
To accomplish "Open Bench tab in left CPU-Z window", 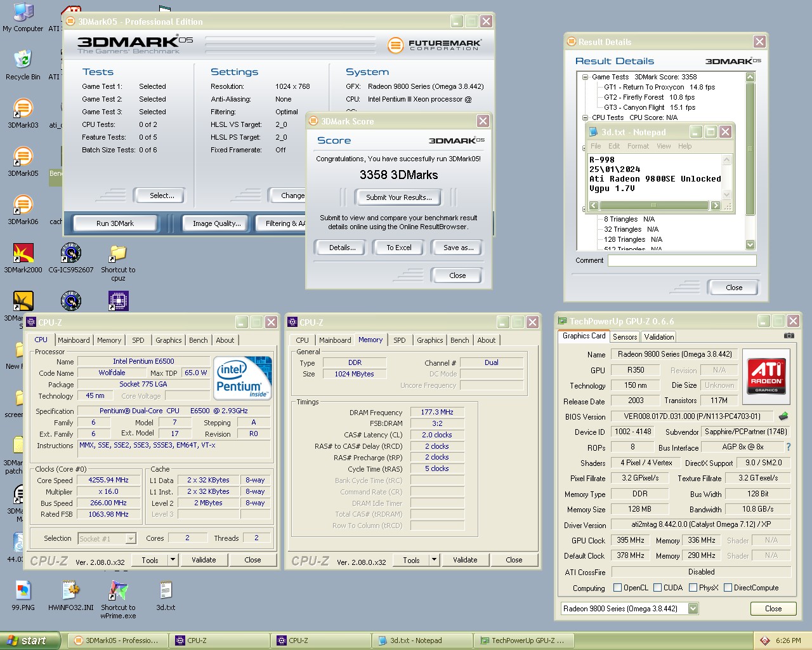I will (198, 340).
